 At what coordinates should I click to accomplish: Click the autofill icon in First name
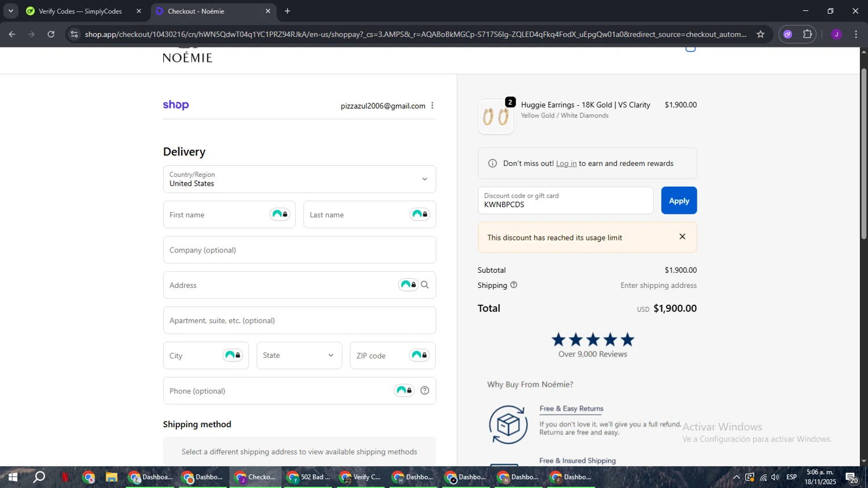tap(280, 215)
